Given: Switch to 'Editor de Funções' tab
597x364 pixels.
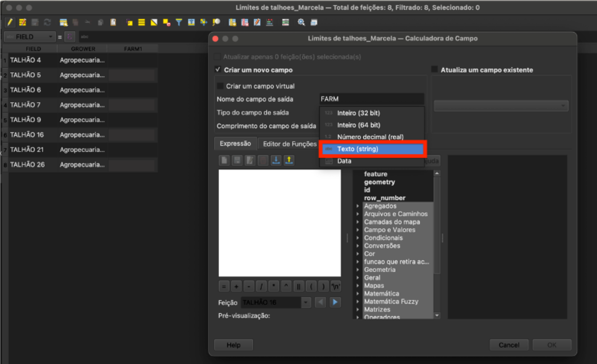Looking at the screenshot, I should point(289,144).
